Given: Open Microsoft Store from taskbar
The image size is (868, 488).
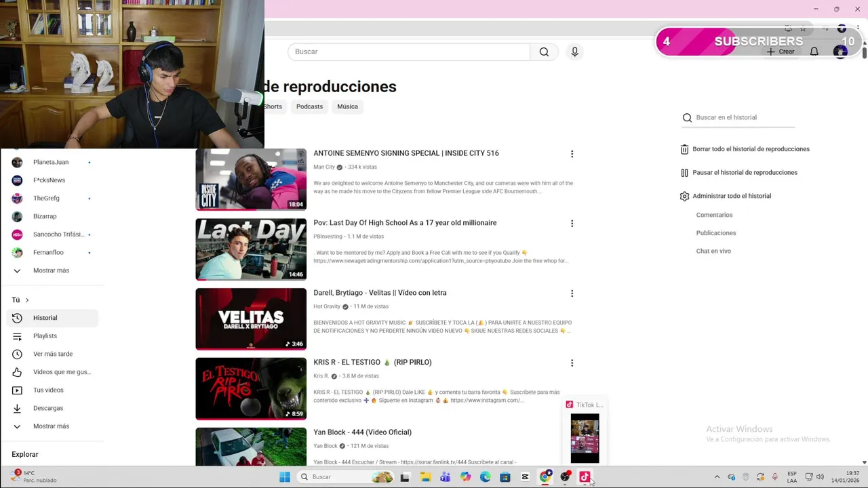Looking at the screenshot, I should [x=505, y=477].
